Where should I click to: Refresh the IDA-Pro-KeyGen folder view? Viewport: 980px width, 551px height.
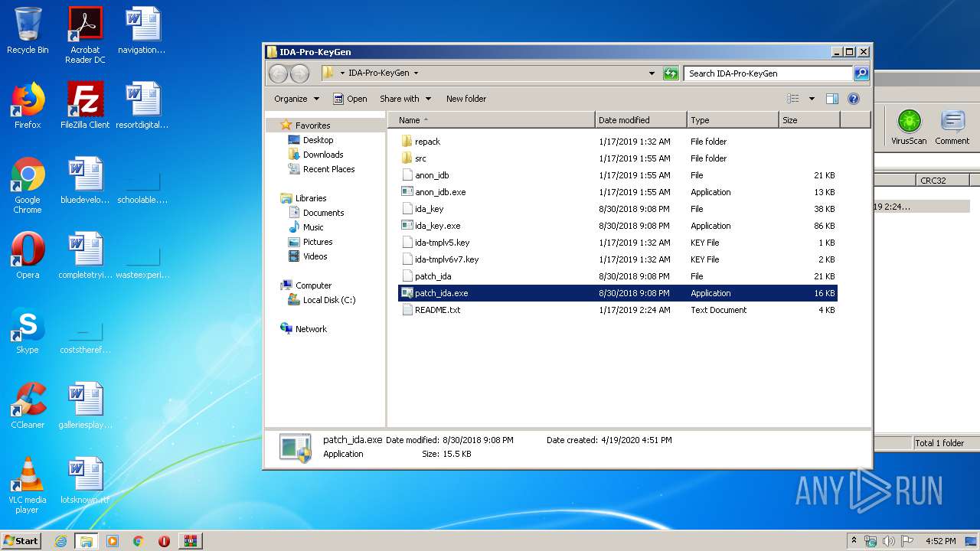click(671, 73)
